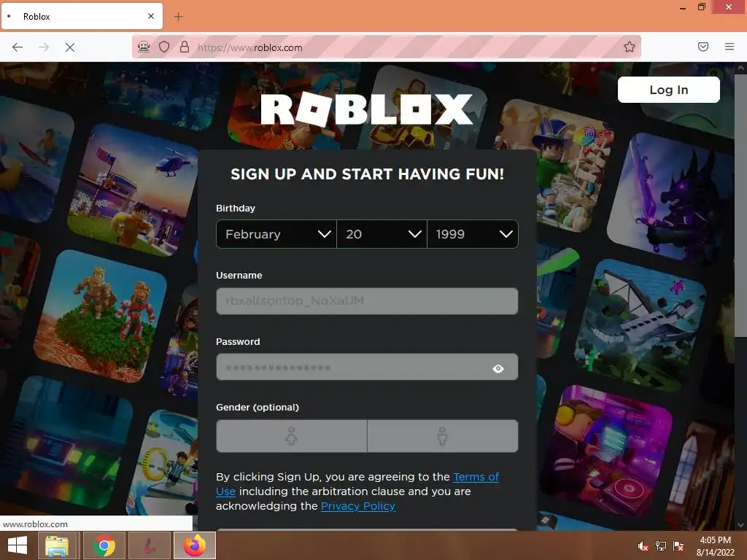Open the Firefox hamburger menu
The image size is (747, 560).
[x=729, y=47]
